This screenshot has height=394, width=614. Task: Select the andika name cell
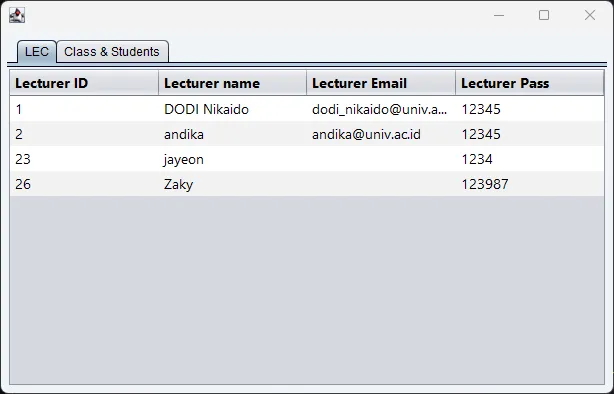233,134
